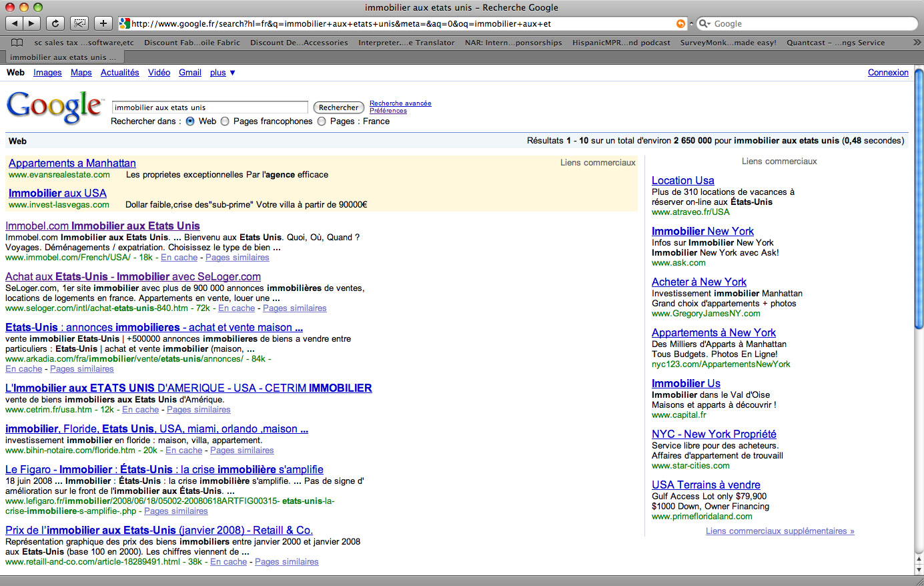Select the Web radio button
Image resolution: width=924 pixels, height=586 pixels.
[190, 121]
